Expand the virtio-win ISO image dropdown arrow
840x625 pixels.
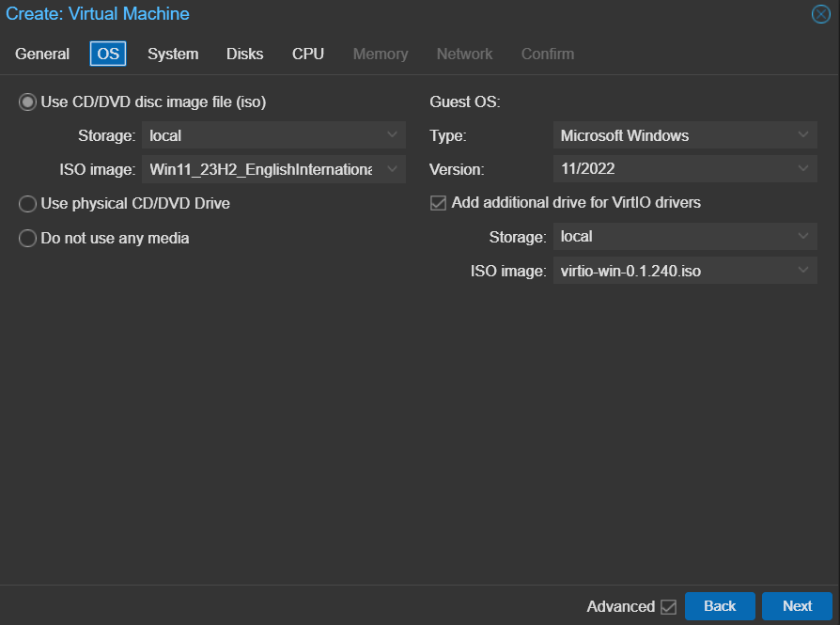(803, 270)
